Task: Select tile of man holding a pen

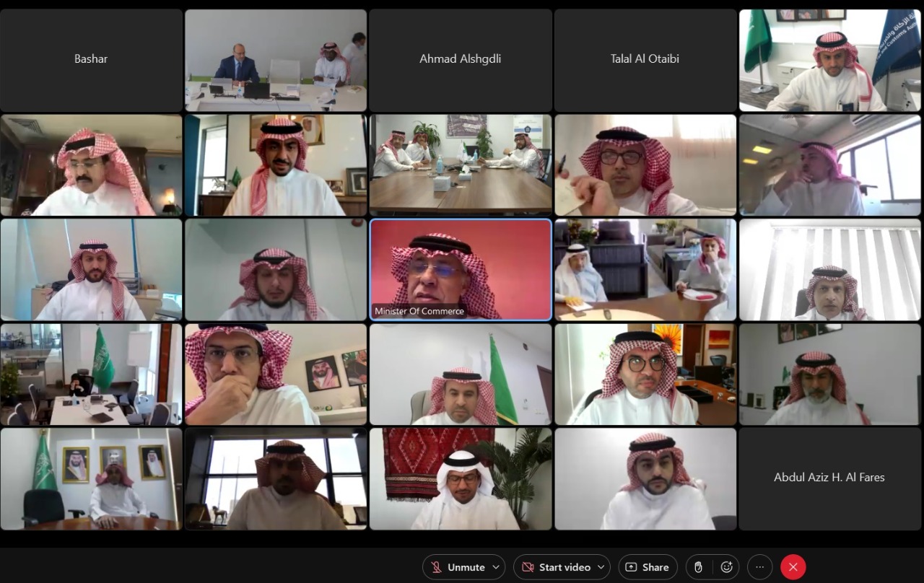Action: click(645, 165)
